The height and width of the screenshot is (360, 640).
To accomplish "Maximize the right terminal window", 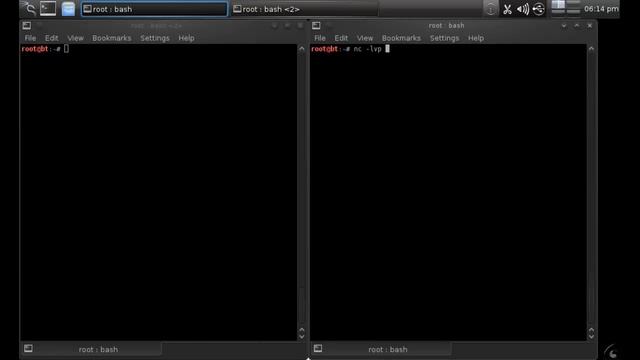I will pos(577,26).
